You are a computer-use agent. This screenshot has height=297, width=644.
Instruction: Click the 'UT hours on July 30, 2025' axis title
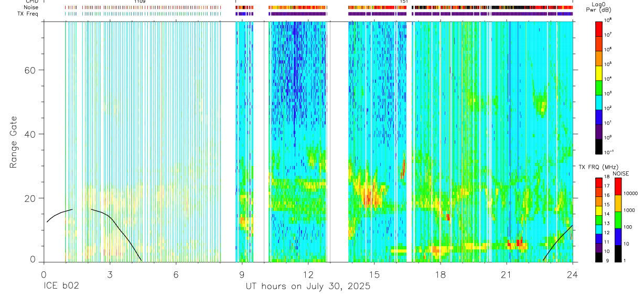(308, 287)
